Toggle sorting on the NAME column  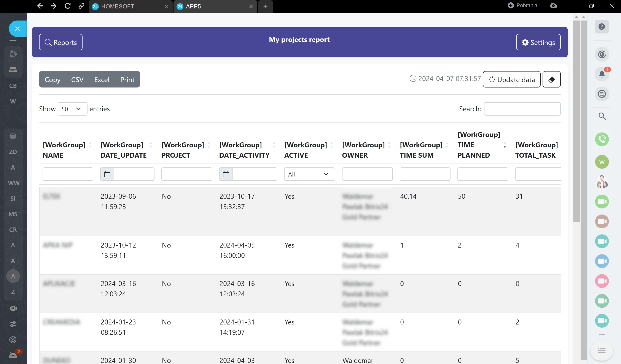[90, 145]
